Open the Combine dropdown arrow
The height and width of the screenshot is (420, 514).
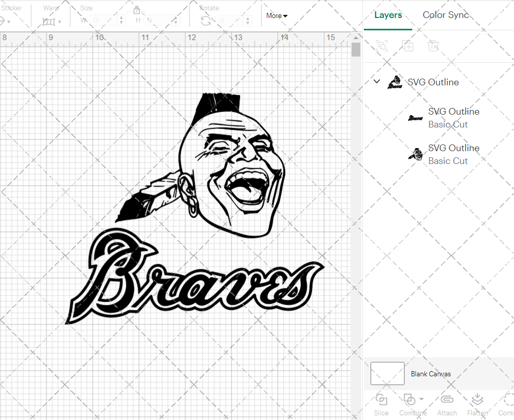(421, 399)
